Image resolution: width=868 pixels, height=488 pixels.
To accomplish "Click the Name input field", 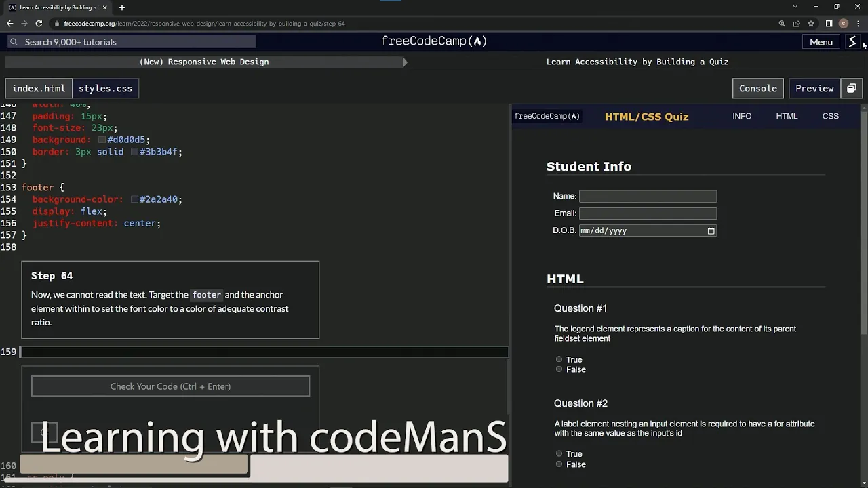I will coord(648,197).
